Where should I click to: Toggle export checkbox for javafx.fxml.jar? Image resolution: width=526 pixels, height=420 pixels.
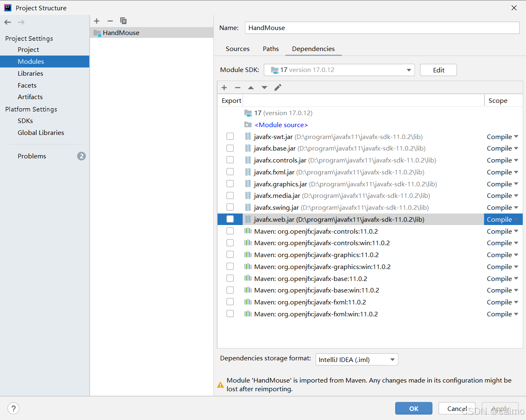point(230,172)
